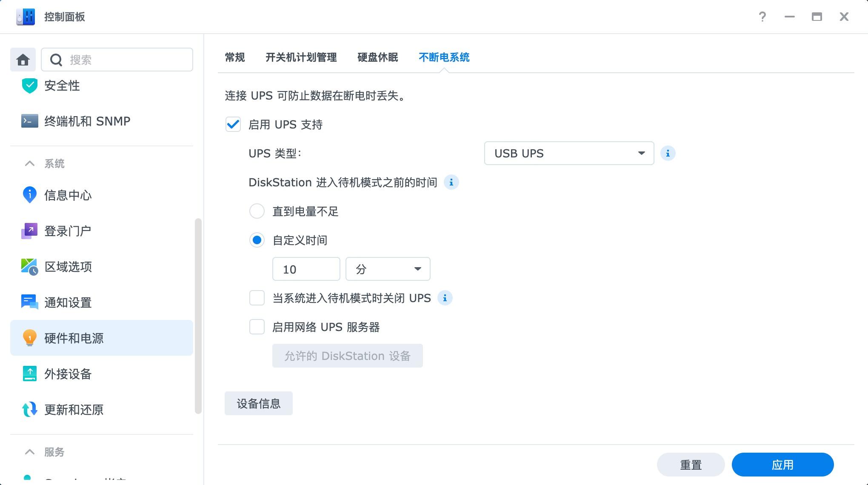The image size is (868, 485).
Task: Open 区域选项 regional icon
Action: pyautogui.click(x=30, y=267)
